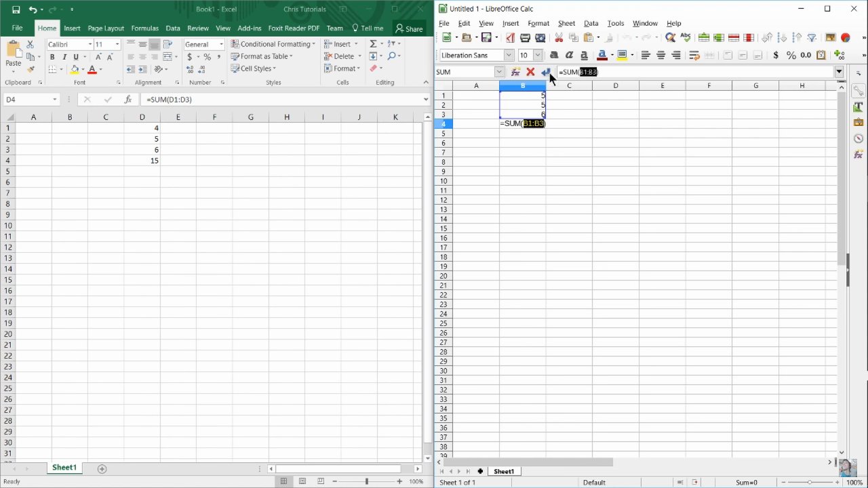Click LibreOffice Spelling Abc icon
This screenshot has height=488, width=868.
pos(686,38)
